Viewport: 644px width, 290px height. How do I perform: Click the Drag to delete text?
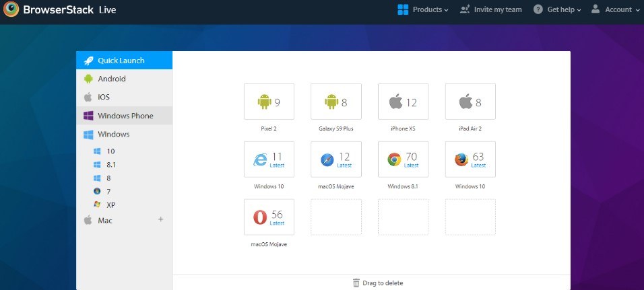click(x=383, y=283)
